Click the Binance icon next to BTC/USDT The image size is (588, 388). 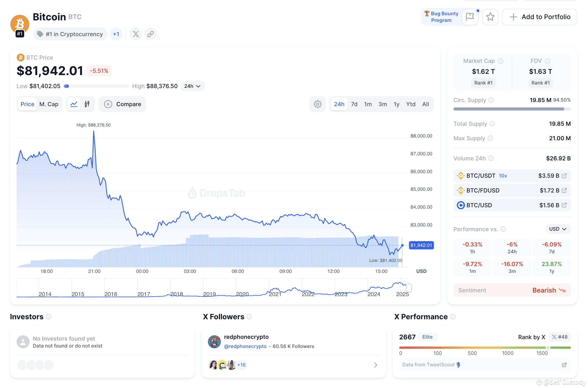coord(461,176)
